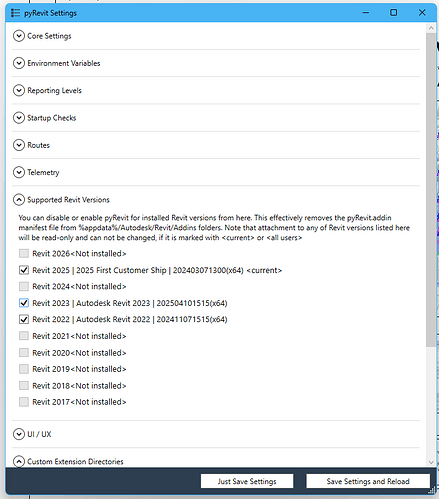Click Just Save Settings button
This screenshot has width=439, height=499.
point(247,481)
